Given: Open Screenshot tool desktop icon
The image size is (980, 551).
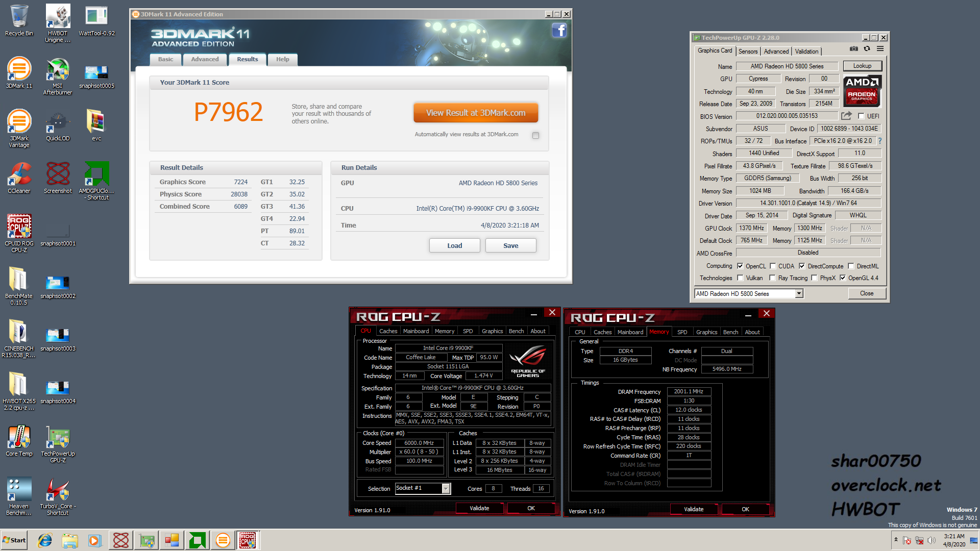Looking at the screenshot, I should [58, 178].
